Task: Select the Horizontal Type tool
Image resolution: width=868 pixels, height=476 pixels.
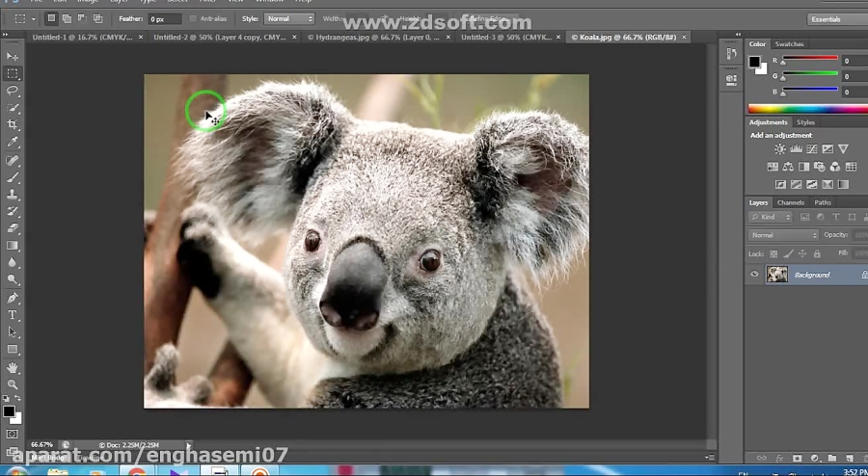Action: pyautogui.click(x=13, y=315)
